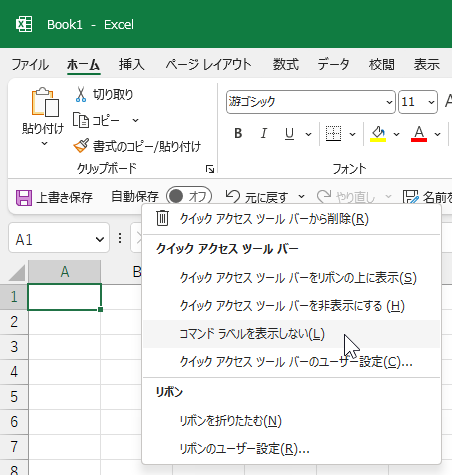Click the 上書き保存 purple disk icon

24,198
